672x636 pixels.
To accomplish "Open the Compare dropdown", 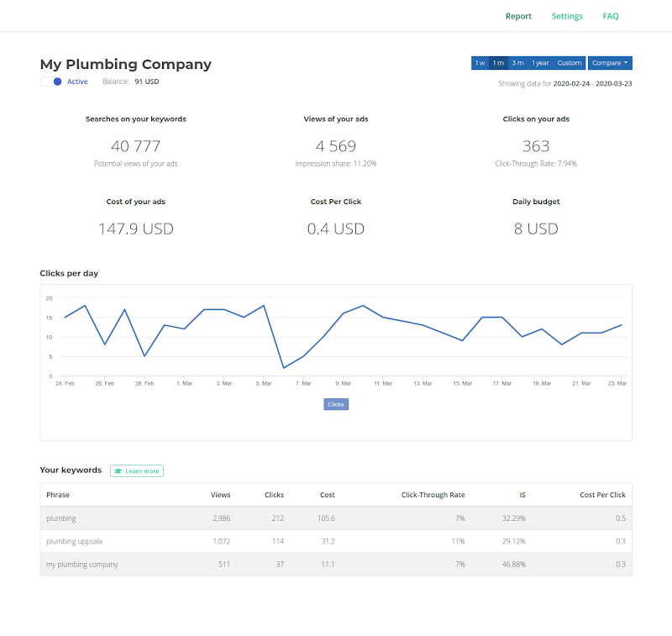I will 610,63.
